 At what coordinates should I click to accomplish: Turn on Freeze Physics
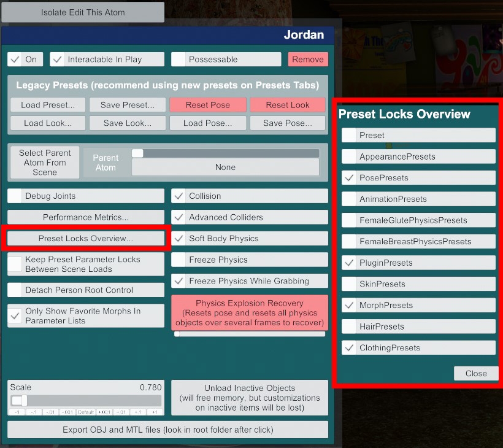click(179, 260)
